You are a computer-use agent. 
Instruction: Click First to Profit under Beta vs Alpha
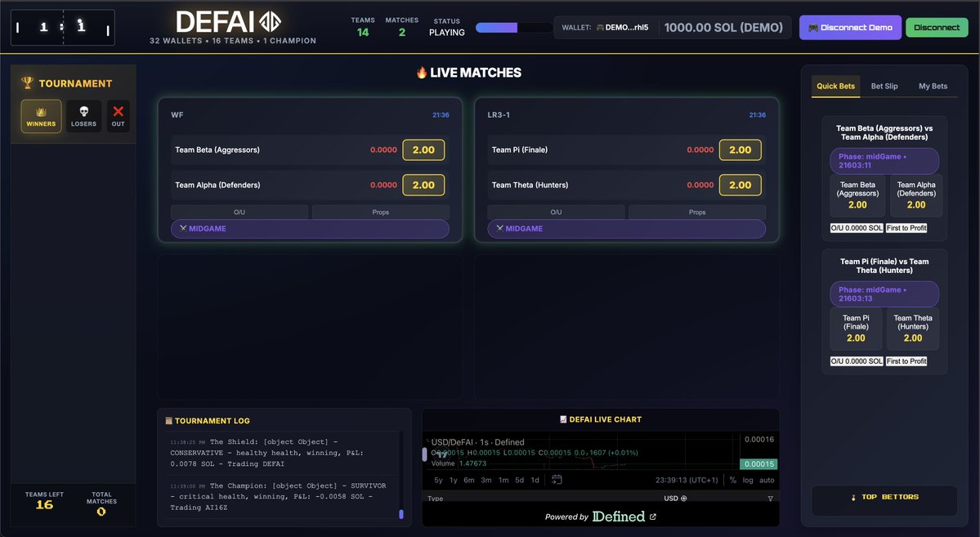(x=906, y=228)
